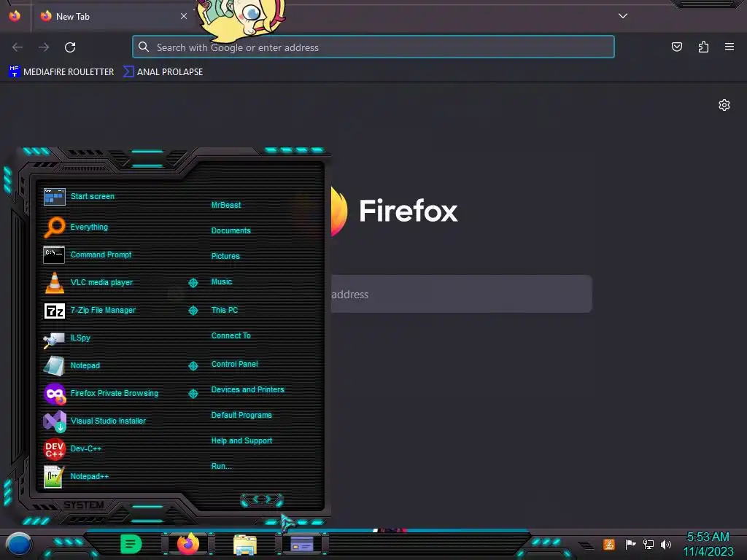Launch Firefox Private Browsing

pos(101,393)
